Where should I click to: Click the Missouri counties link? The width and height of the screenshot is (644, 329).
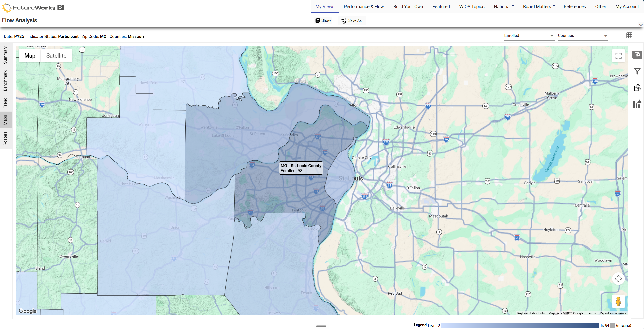tap(136, 36)
